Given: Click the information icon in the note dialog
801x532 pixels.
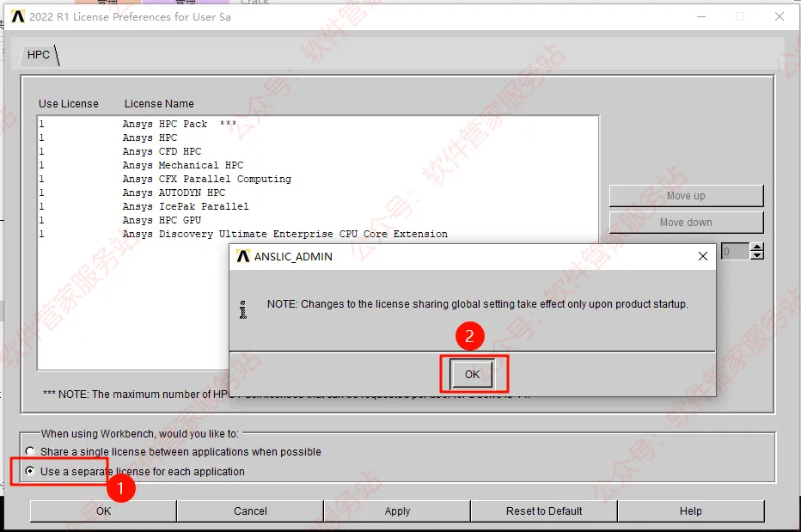Looking at the screenshot, I should point(243,309).
